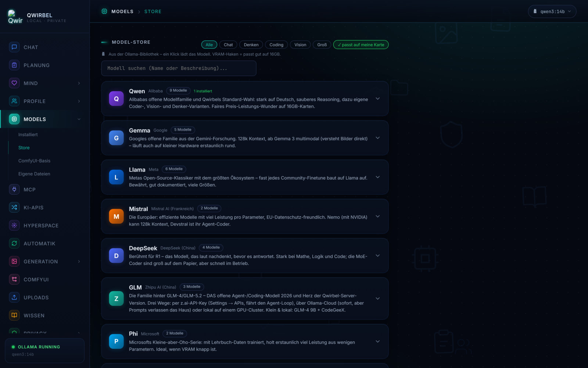
Task: Filter models by Groß
Action: 322,45
